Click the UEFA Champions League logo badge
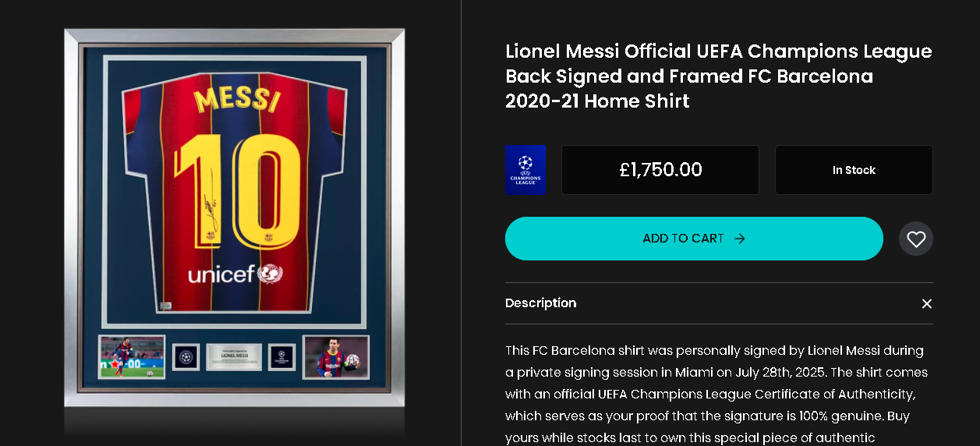980x446 pixels. pyautogui.click(x=525, y=169)
